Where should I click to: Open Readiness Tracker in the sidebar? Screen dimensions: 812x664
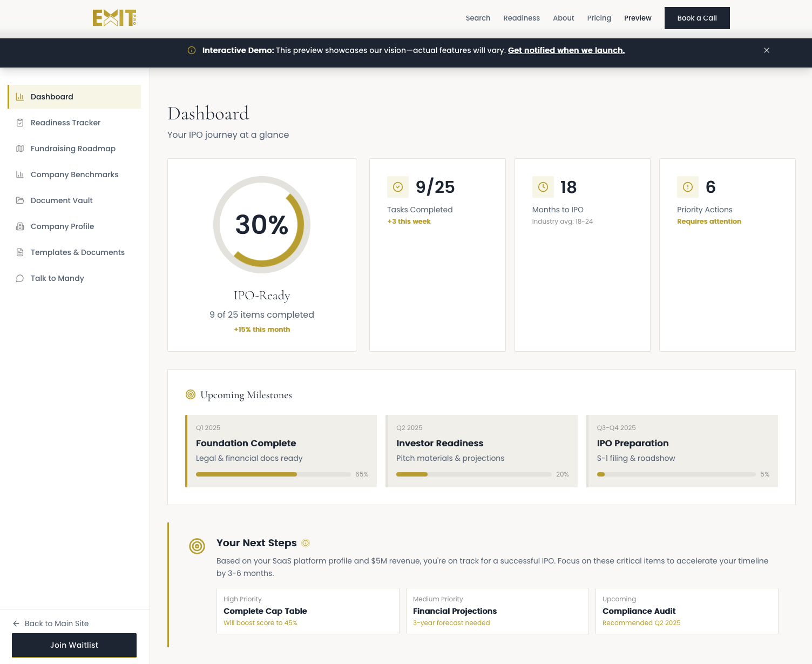(65, 123)
